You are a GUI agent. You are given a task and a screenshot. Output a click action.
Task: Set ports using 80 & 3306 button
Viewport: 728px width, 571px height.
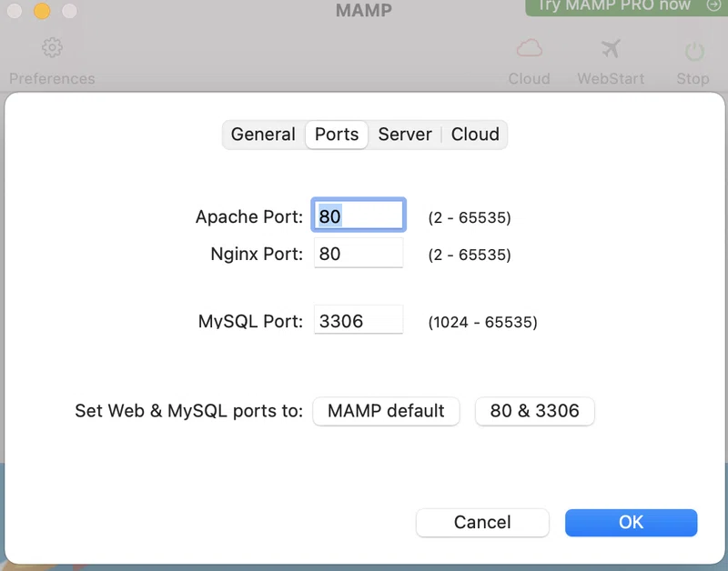534,411
